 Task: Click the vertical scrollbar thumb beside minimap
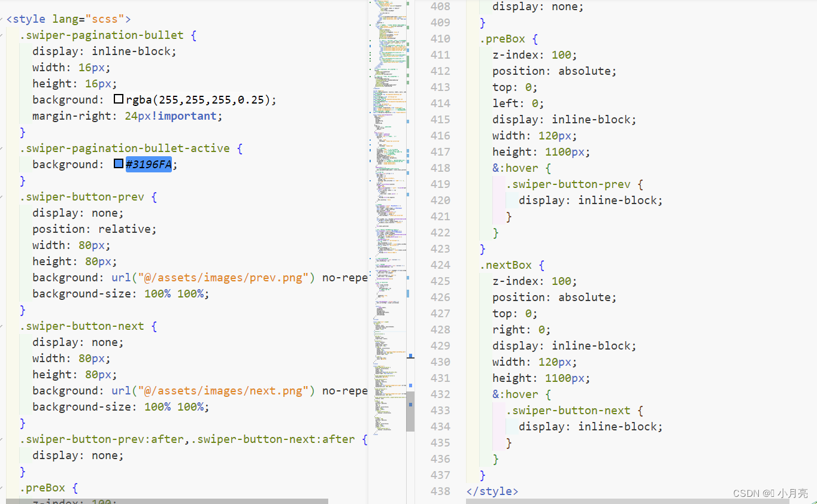(410, 411)
